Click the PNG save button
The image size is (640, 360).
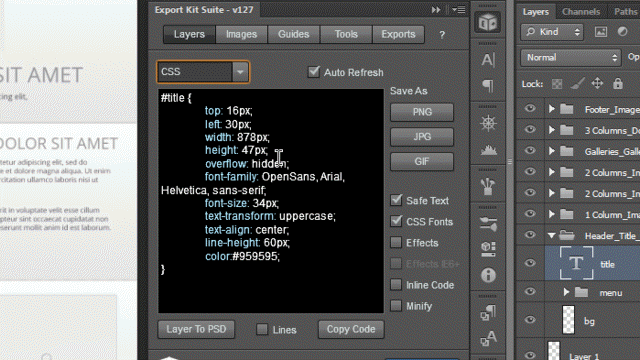(x=422, y=112)
